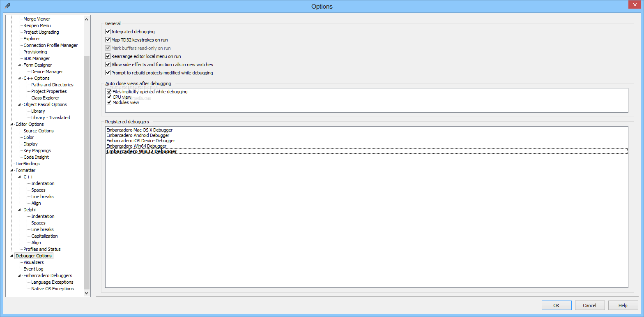Select Code Insight tree item
The image size is (644, 317).
(x=36, y=157)
